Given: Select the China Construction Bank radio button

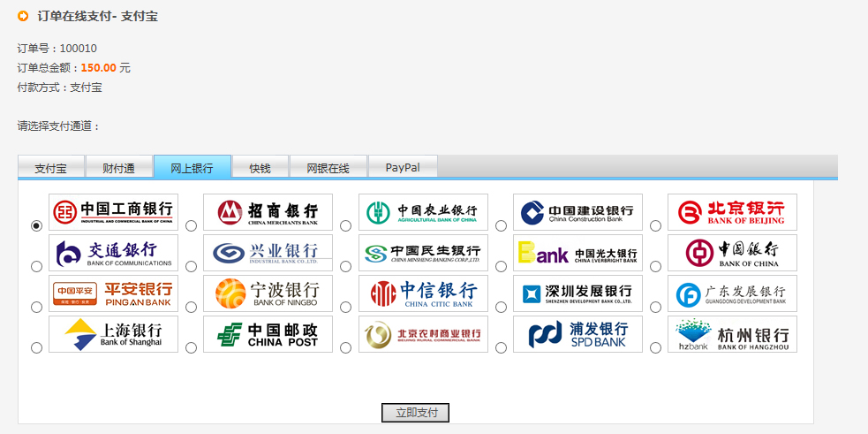Looking at the screenshot, I should pos(501,226).
